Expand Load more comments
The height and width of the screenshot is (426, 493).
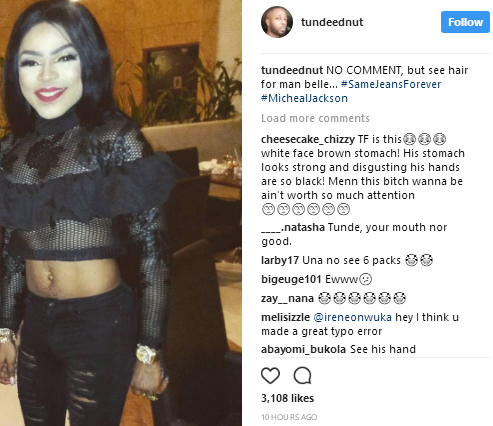pos(315,118)
